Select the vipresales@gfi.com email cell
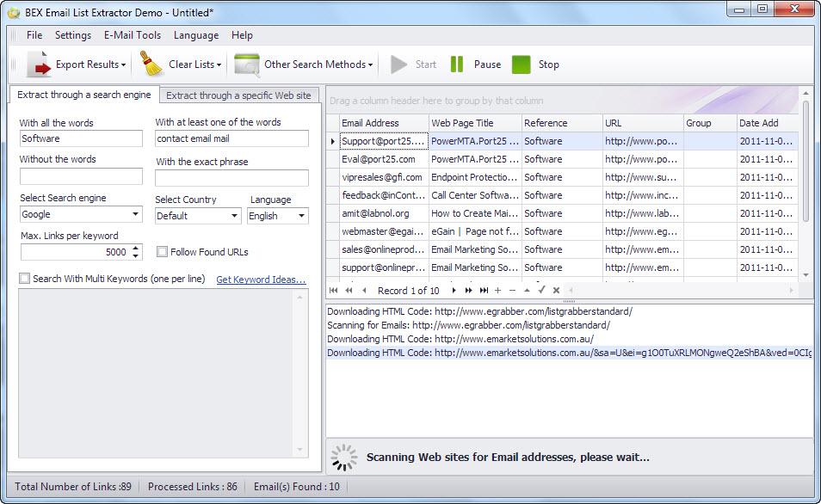 [384, 177]
